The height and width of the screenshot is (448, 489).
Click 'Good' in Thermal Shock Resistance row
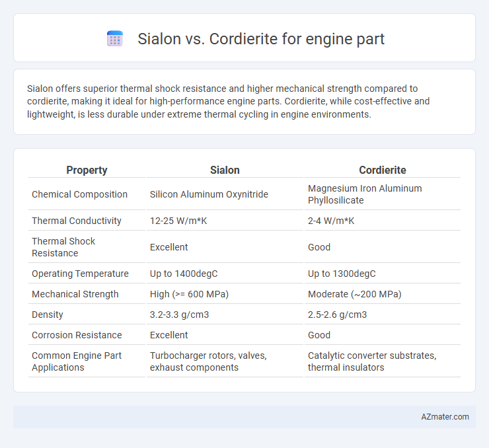[319, 247]
